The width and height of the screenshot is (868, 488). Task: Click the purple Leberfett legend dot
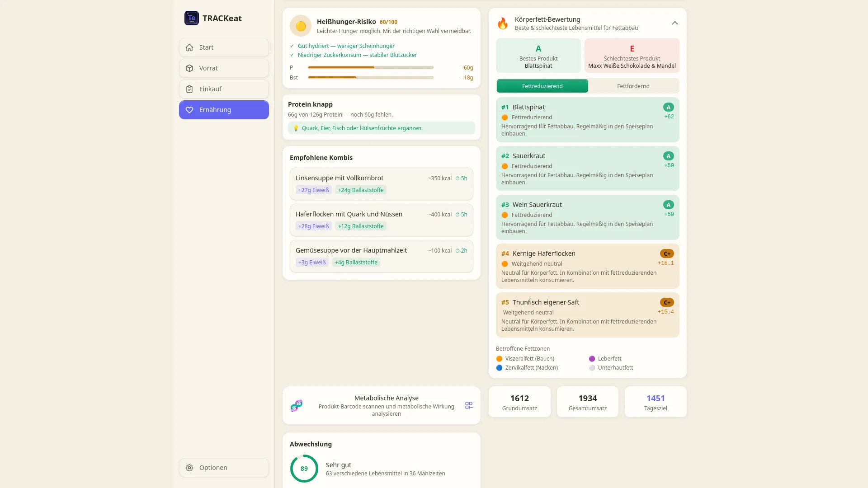pos(592,359)
